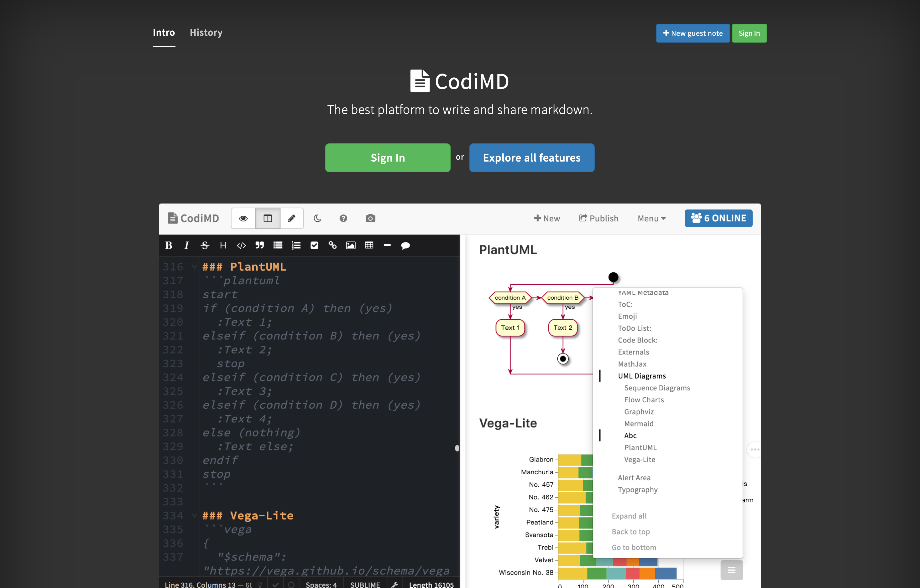The width and height of the screenshot is (920, 588).
Task: Click Go to bottom link
Action: click(634, 547)
